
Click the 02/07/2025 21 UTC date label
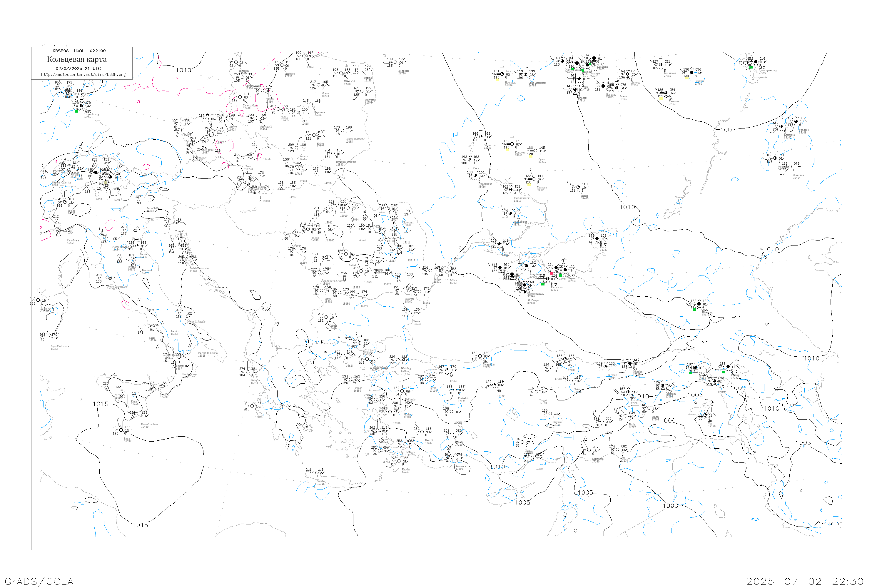(x=78, y=69)
